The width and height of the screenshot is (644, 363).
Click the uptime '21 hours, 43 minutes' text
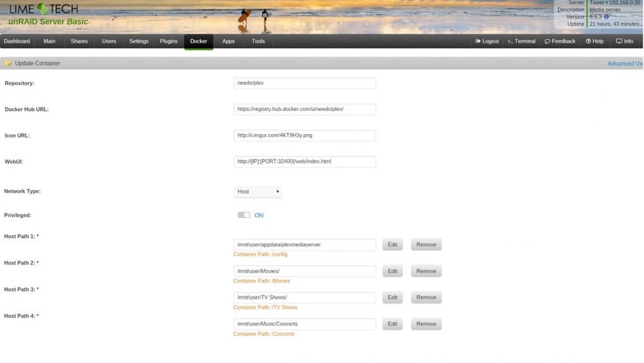[614, 24]
